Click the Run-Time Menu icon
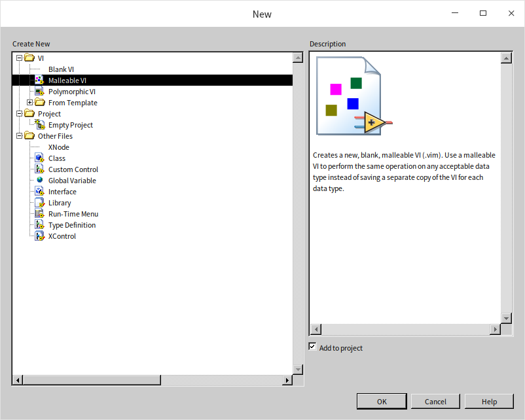 tap(39, 214)
